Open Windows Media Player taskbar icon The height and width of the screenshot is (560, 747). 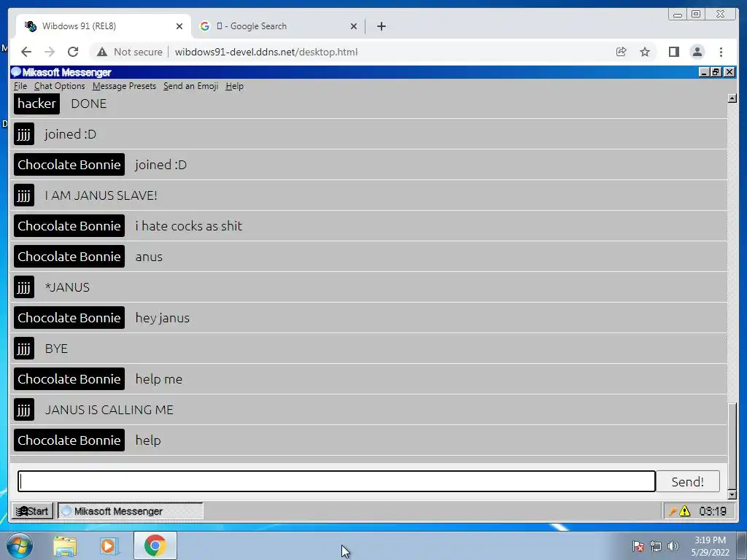[x=108, y=545]
